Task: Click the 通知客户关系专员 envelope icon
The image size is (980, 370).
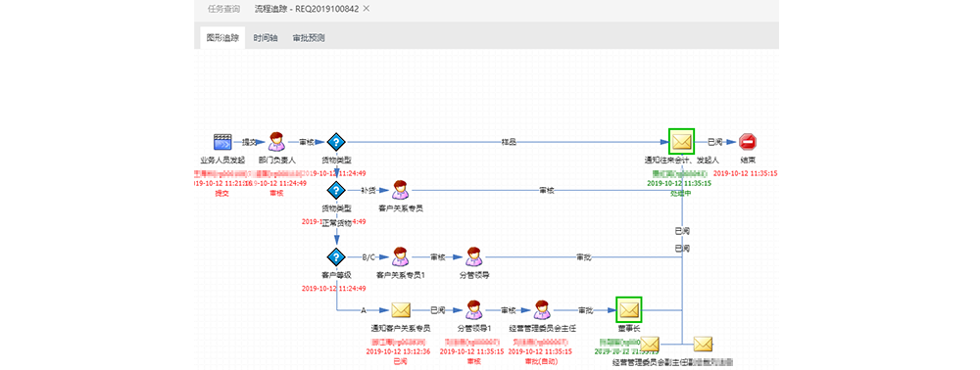Action: click(x=401, y=309)
